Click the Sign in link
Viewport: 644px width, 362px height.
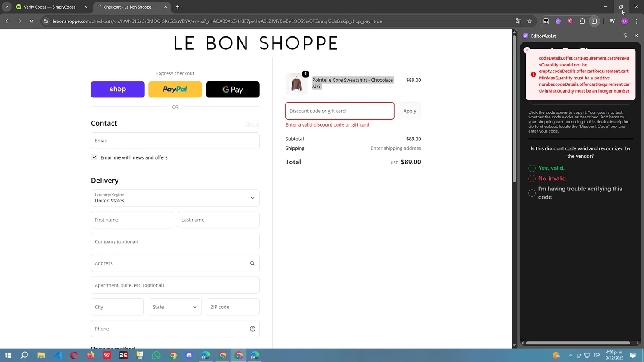pos(252,124)
